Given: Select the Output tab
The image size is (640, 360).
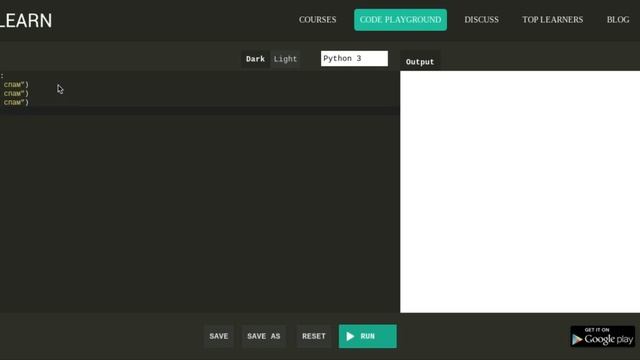Looking at the screenshot, I should coord(420,62).
